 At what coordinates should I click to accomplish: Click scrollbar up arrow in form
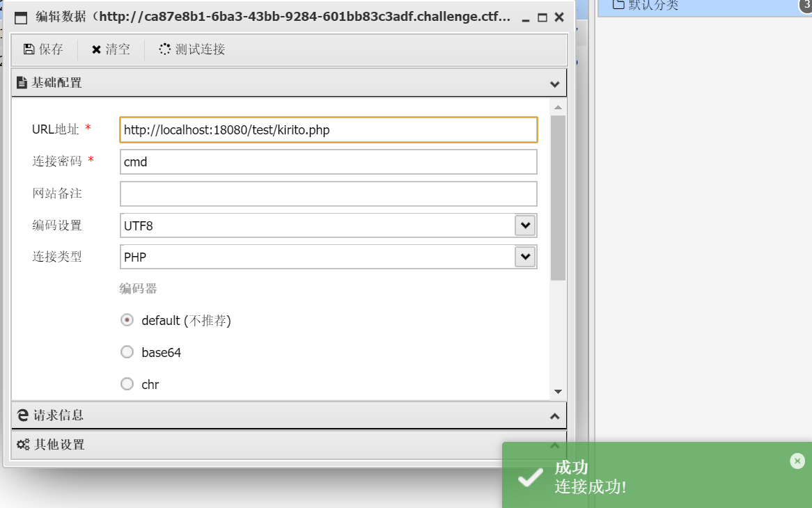(x=558, y=108)
